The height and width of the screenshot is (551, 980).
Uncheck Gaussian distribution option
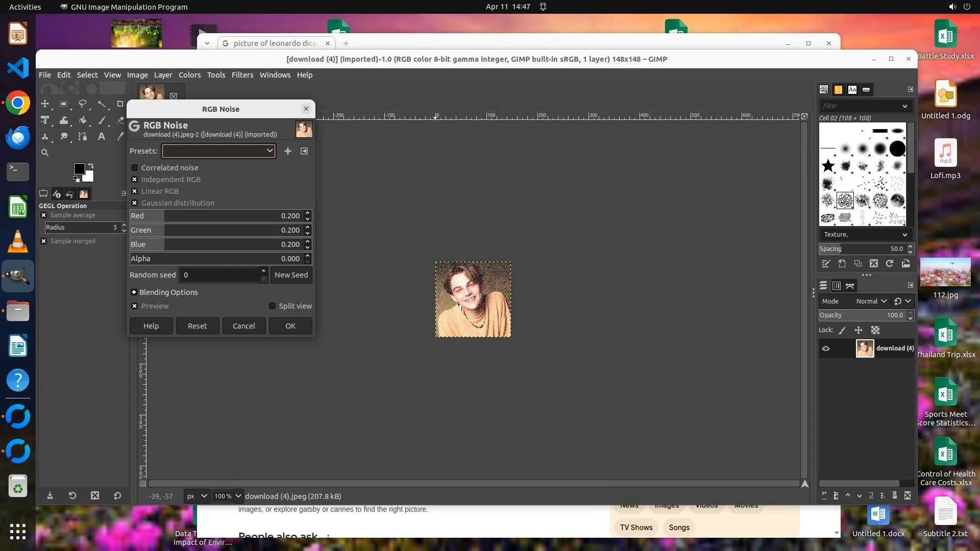(135, 203)
